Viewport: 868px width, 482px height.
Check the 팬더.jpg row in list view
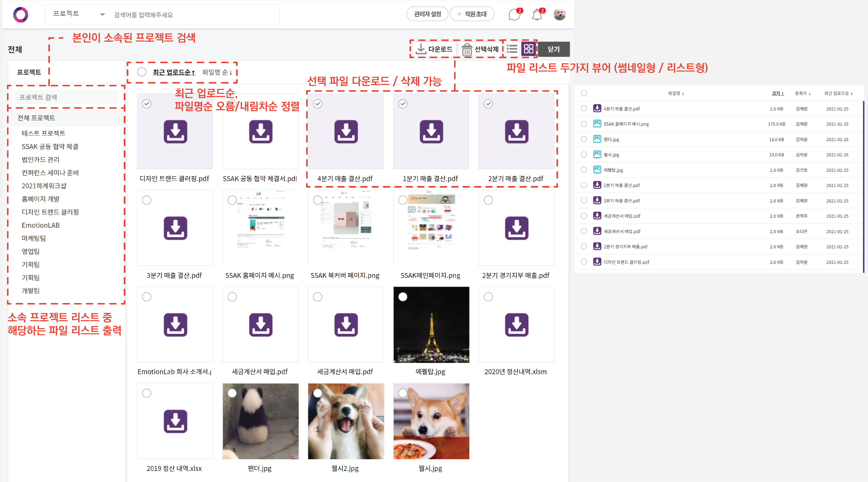[x=584, y=139]
